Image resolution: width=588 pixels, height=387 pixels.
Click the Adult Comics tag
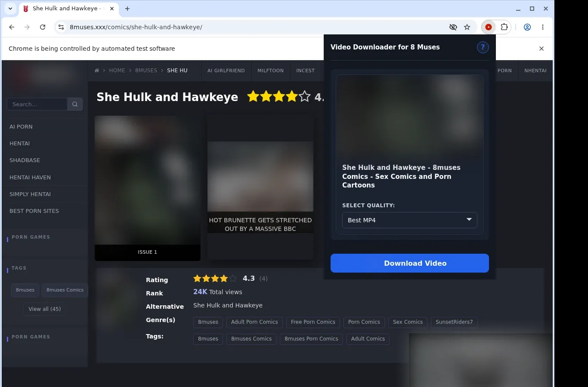click(x=368, y=339)
